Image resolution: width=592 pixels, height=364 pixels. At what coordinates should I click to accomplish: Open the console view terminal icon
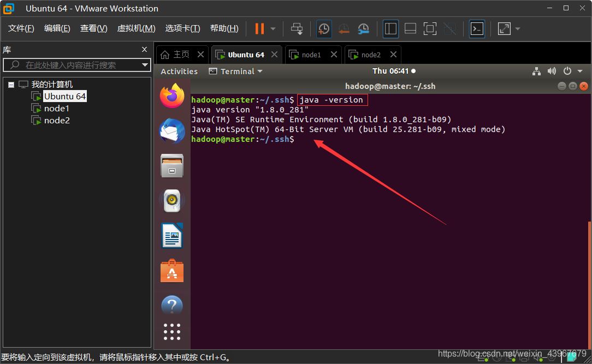pyautogui.click(x=477, y=28)
